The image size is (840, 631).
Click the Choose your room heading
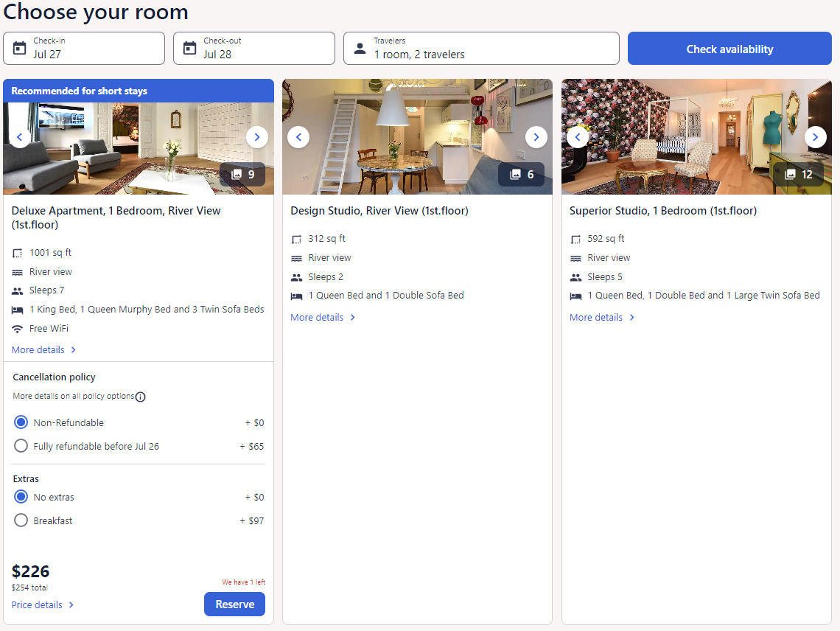96,11
